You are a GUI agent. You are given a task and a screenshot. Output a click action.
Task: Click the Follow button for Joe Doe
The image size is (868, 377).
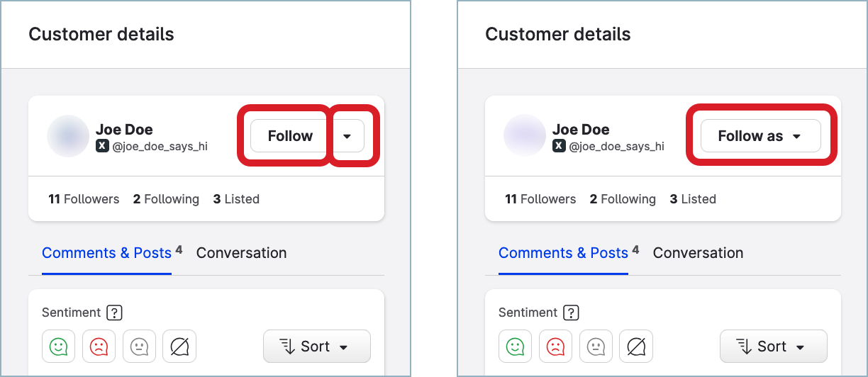point(290,136)
